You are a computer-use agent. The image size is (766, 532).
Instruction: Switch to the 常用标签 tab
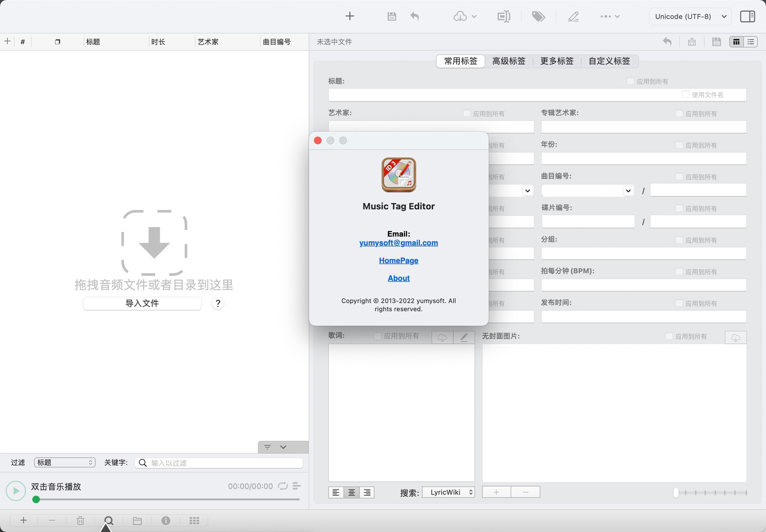[461, 61]
